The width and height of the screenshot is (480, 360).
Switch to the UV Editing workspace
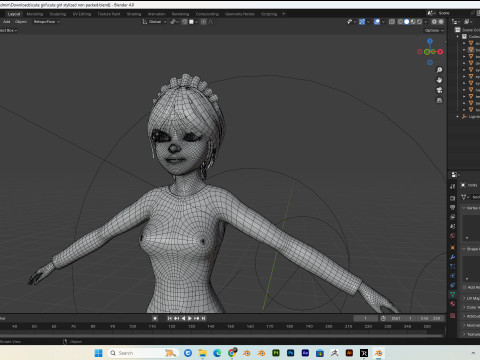click(82, 14)
